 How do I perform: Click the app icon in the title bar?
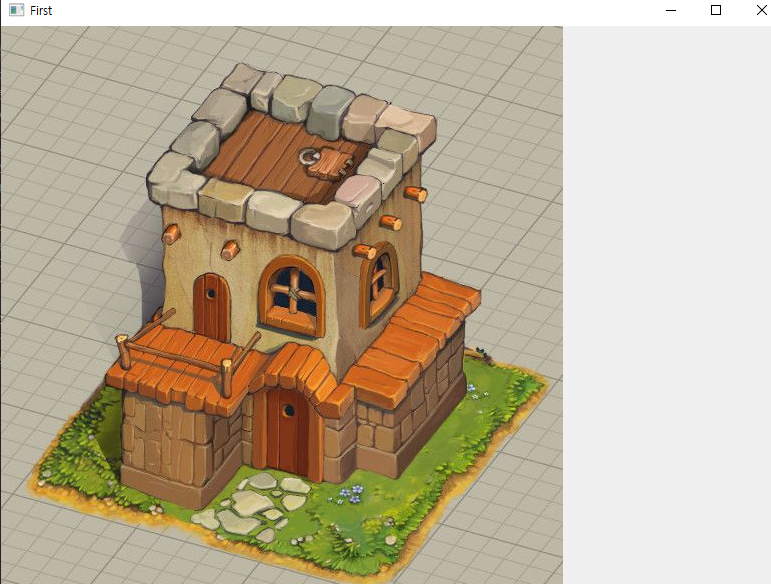click(16, 10)
